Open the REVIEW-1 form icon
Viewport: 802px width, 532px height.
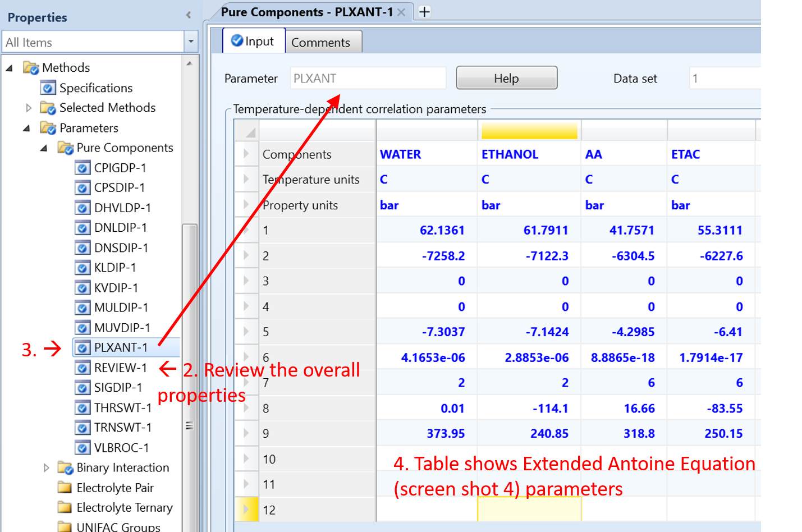83,368
